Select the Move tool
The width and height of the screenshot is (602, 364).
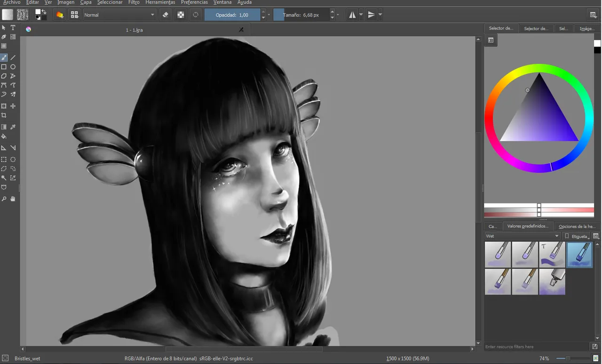coord(13,106)
